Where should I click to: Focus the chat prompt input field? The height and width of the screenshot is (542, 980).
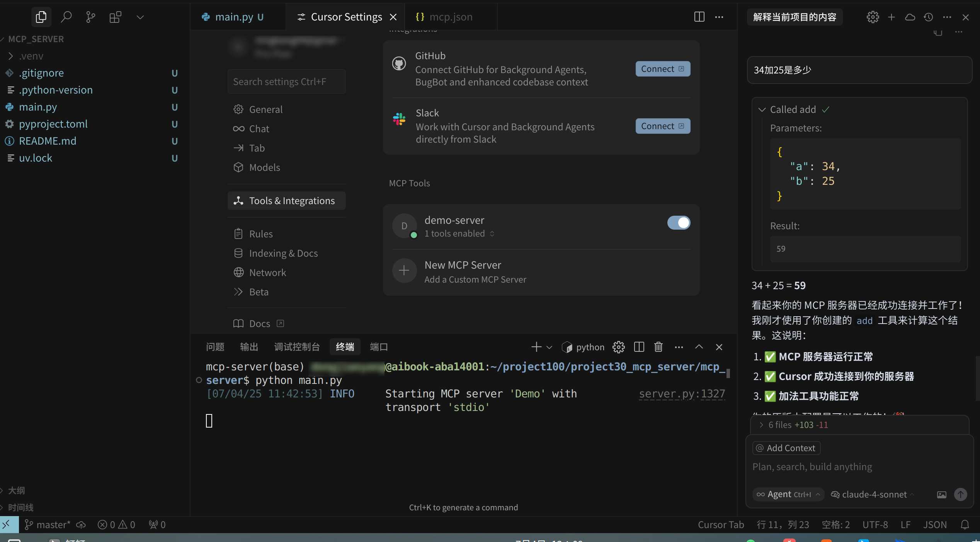point(859,467)
